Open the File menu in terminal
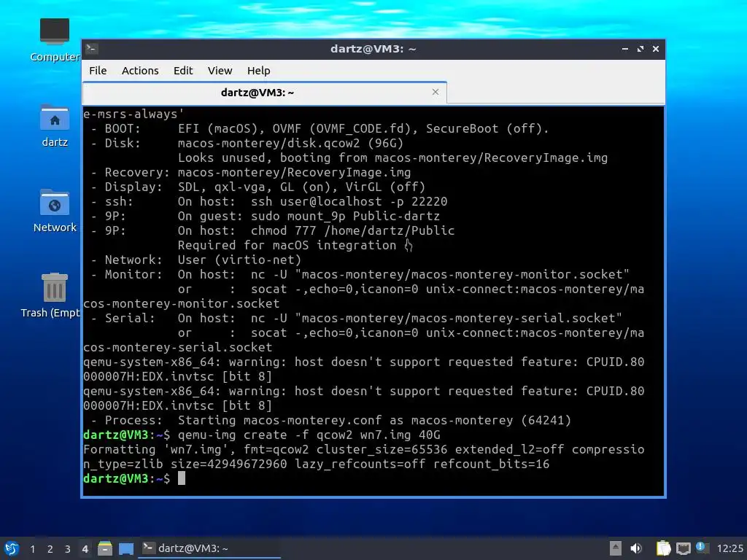 coord(98,71)
